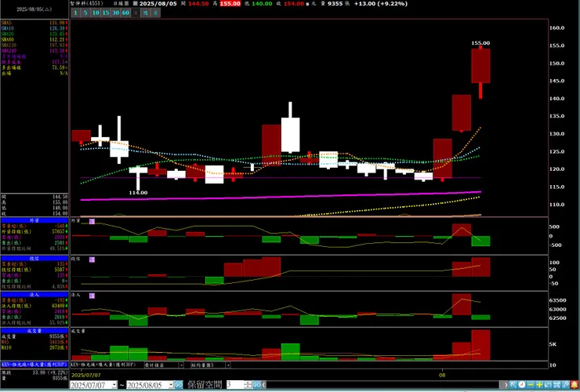Click the SMA60 legend entry
Image resolution: width=580 pixels, height=392 pixels.
tap(34, 40)
